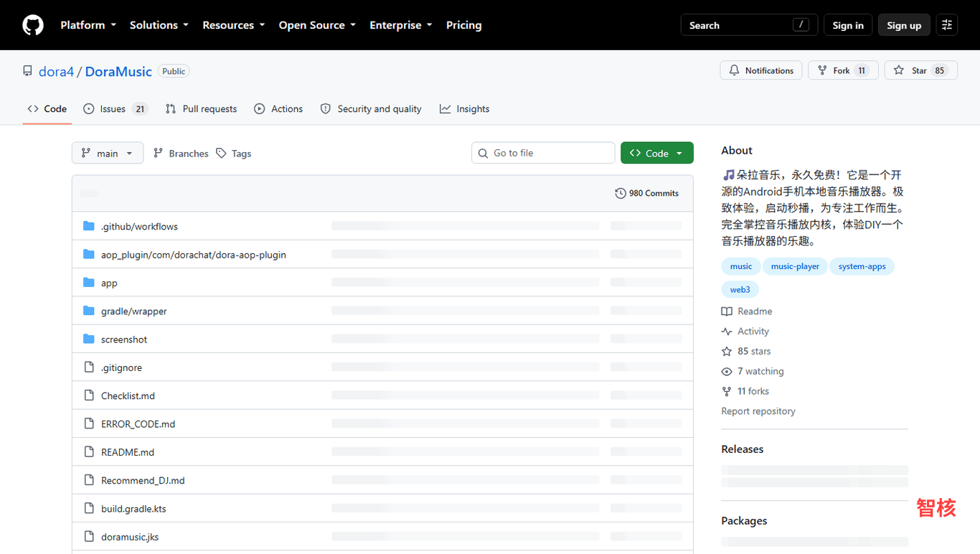View the 980 Commits history
The height and width of the screenshot is (554, 980).
pyautogui.click(x=646, y=193)
